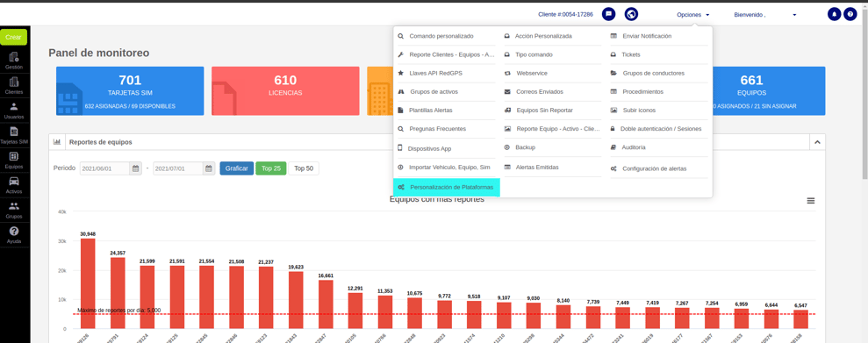Click the 2021/06/01 start date field
This screenshot has height=343, width=868.
104,168
